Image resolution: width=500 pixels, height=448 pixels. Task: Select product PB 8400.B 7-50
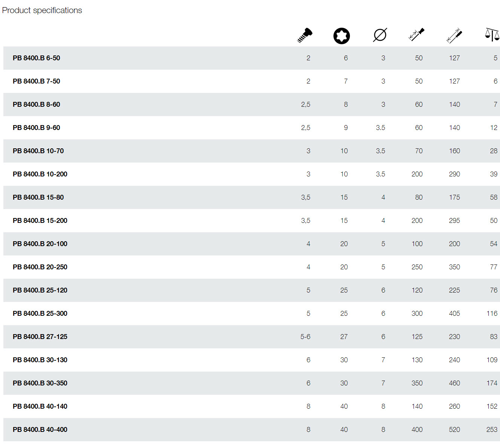(x=36, y=81)
